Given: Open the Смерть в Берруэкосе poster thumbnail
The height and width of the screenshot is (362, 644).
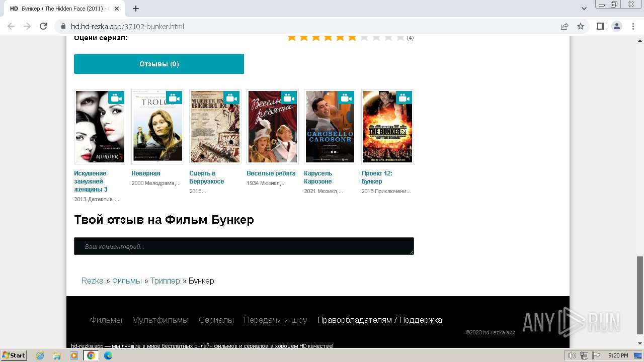Looking at the screenshot, I should 215,127.
